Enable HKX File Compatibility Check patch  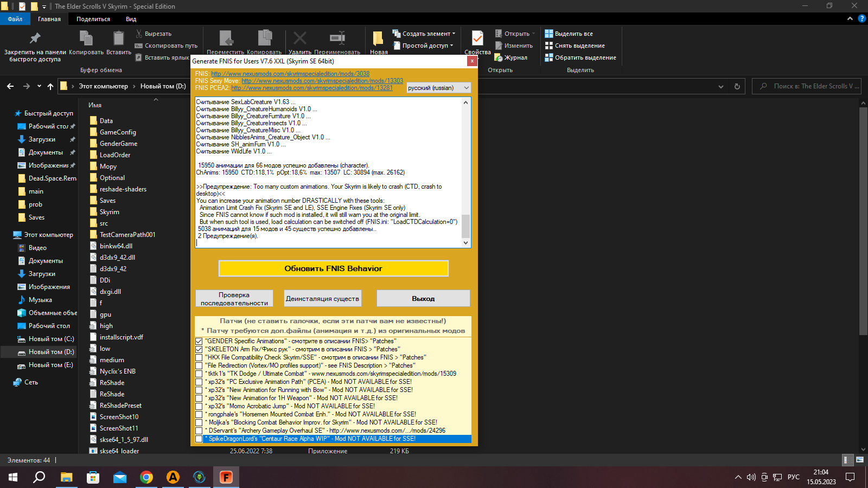pos(199,358)
